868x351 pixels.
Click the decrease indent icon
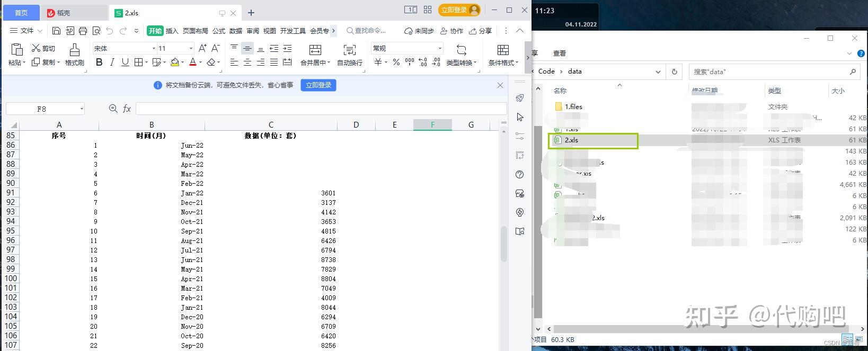coord(274,48)
